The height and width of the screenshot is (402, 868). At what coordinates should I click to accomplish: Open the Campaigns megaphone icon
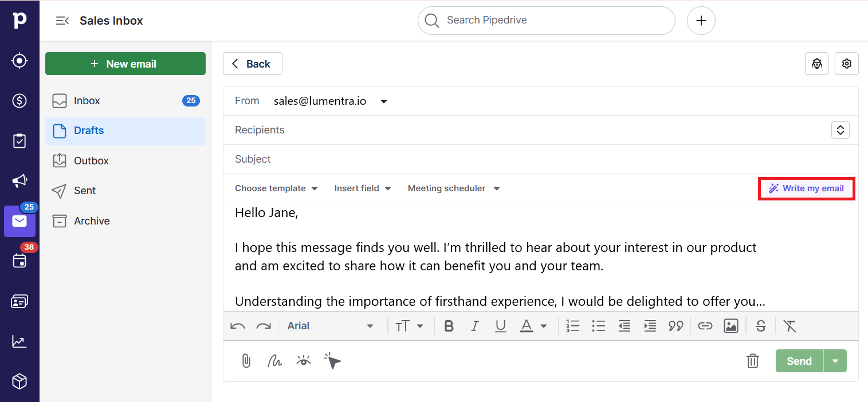click(x=19, y=180)
